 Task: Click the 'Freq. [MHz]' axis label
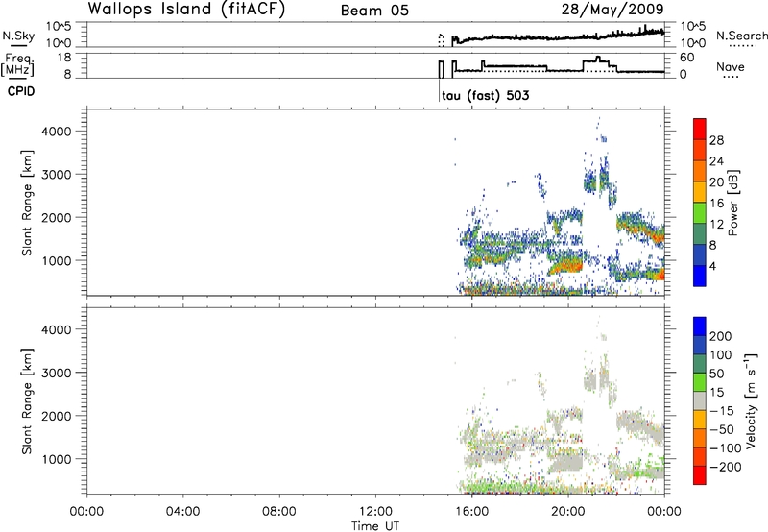[x=17, y=65]
